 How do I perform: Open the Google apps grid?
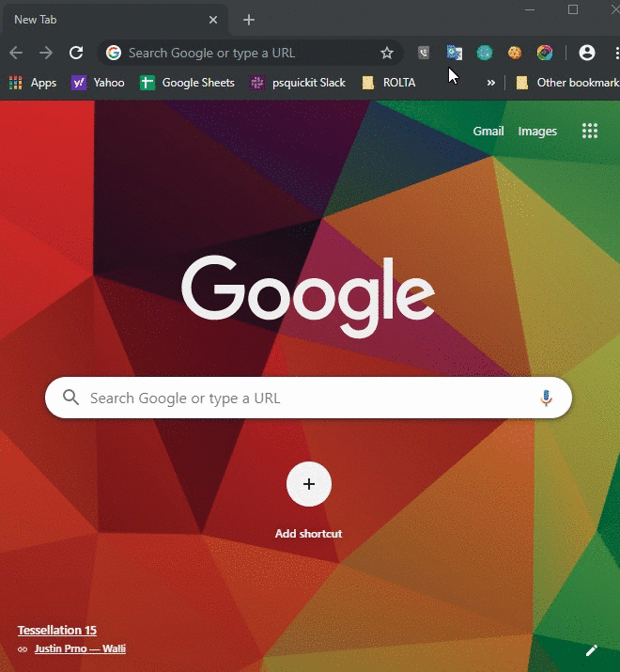point(590,131)
